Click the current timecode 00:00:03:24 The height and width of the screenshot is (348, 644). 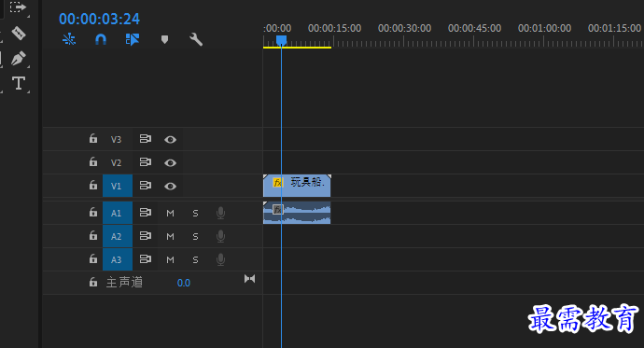(99, 19)
